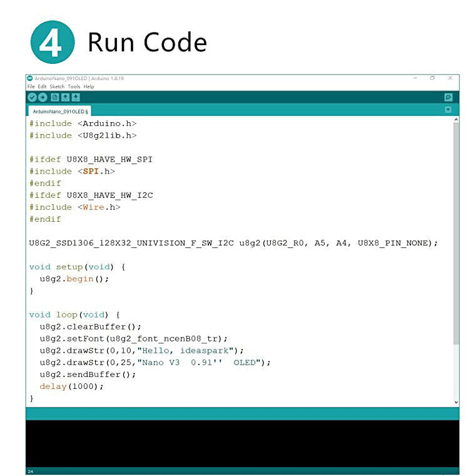Open the Serial Monitor icon
473x476 pixels.
tap(448, 97)
